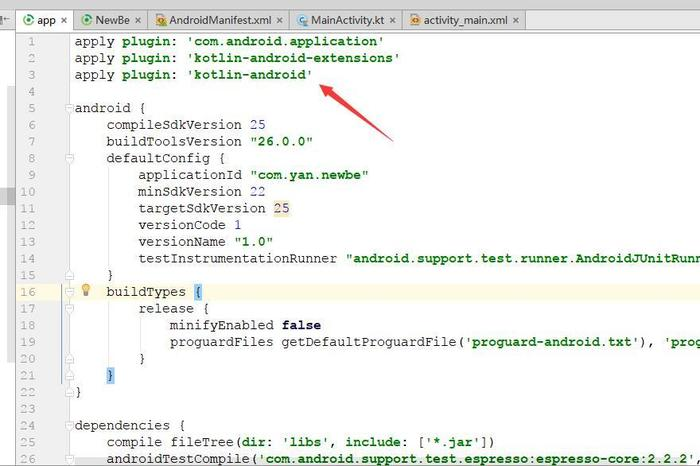The image size is (700, 466).
Task: Click the release closing fold marker on line 20
Action: [69, 358]
